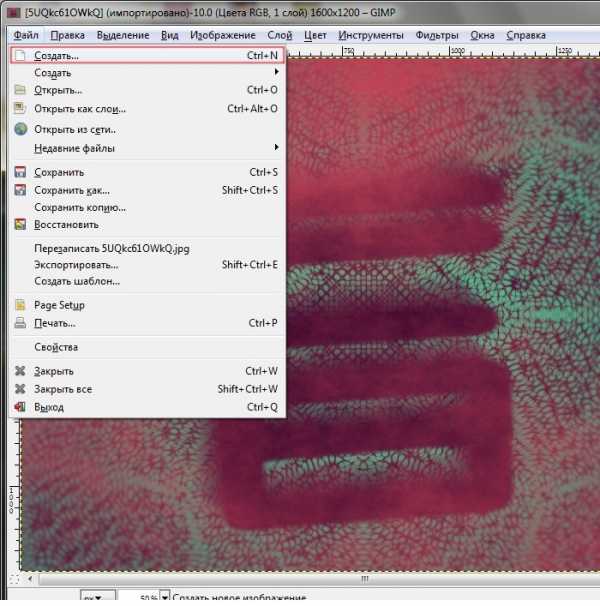Choose Выход to quit GIMP
The width and height of the screenshot is (600, 606).
pos(147,407)
